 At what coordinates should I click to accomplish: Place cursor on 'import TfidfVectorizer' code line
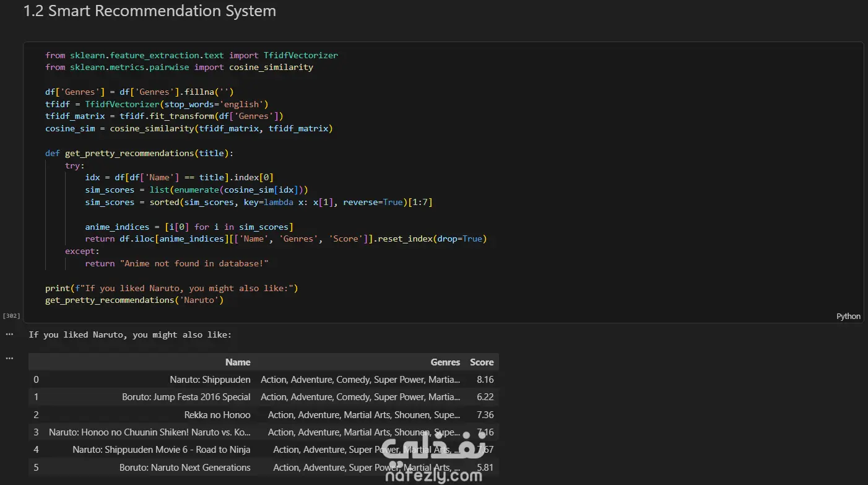[x=191, y=55]
